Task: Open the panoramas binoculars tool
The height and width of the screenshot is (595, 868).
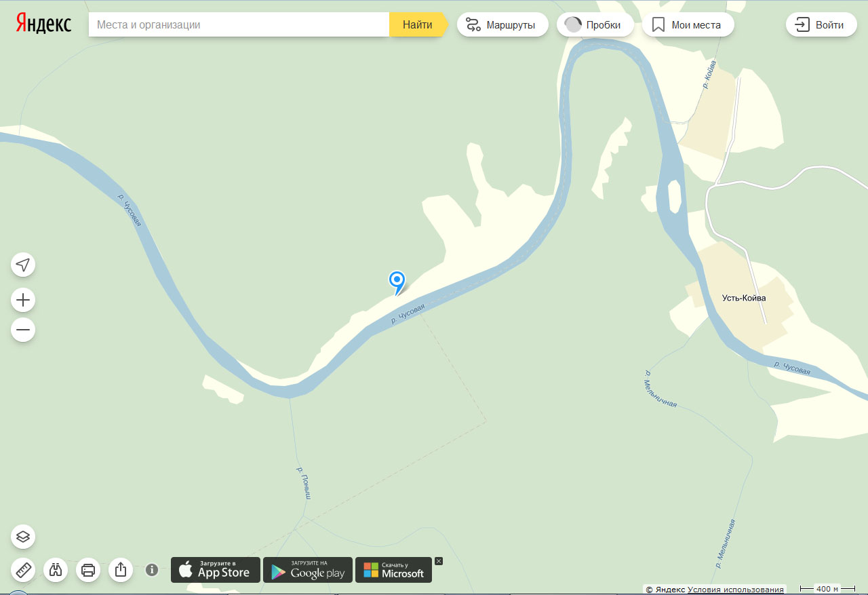Action: point(56,569)
